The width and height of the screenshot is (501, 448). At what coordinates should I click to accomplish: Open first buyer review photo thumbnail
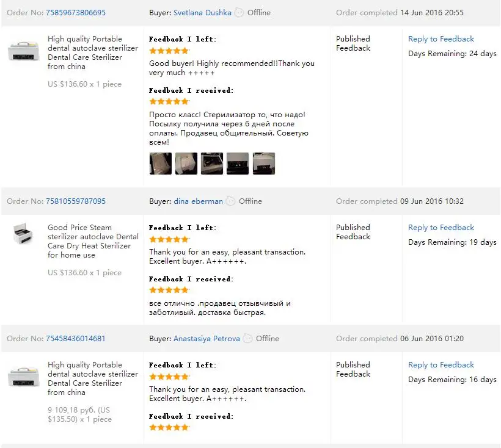pyautogui.click(x=160, y=164)
